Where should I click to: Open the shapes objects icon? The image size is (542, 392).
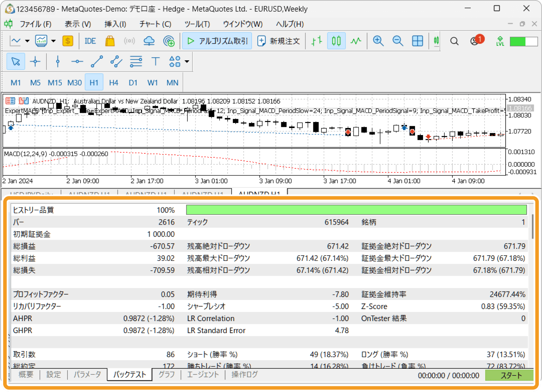tap(175, 62)
